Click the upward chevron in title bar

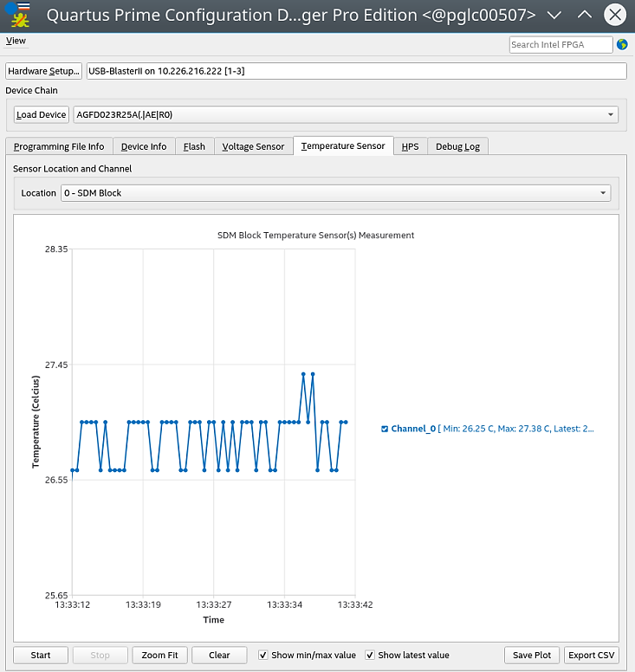(585, 15)
